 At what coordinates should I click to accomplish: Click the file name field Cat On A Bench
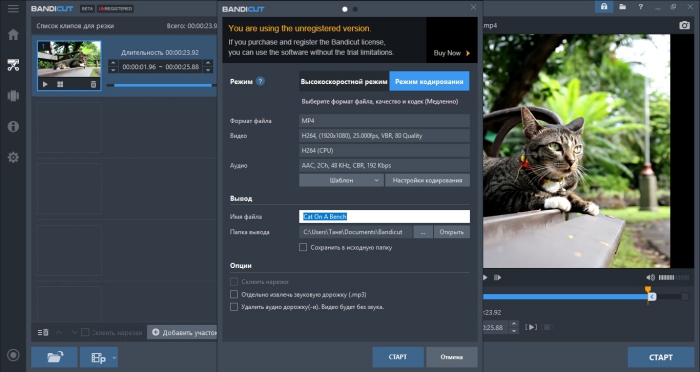(384, 217)
